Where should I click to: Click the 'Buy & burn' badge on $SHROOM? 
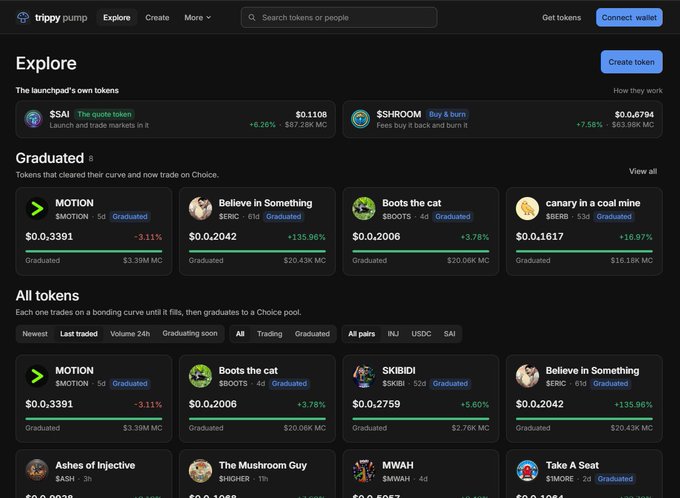[447, 114]
